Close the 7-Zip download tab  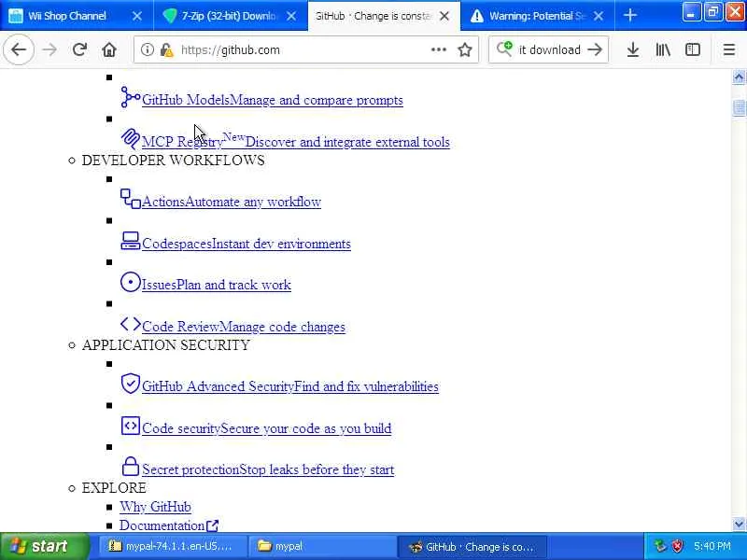coord(291,16)
